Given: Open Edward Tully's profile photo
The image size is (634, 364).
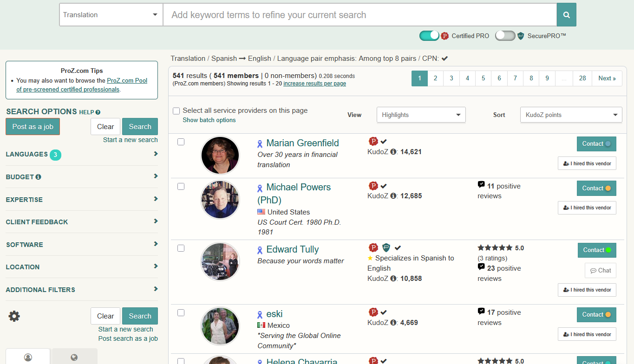Looking at the screenshot, I should [x=220, y=262].
